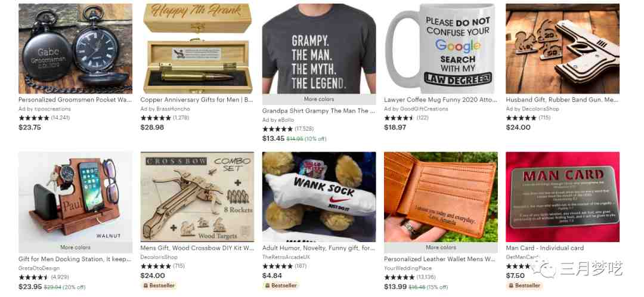Image resolution: width=644 pixels, height=297 pixels.
Task: Click the star rating of the Groomsmen Pocket Watch
Action: 33,118
